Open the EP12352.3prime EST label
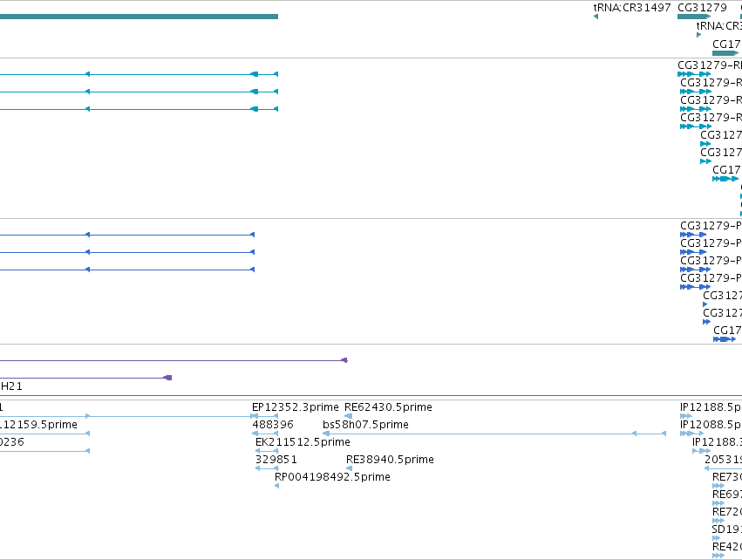The height and width of the screenshot is (560, 742). 296,407
